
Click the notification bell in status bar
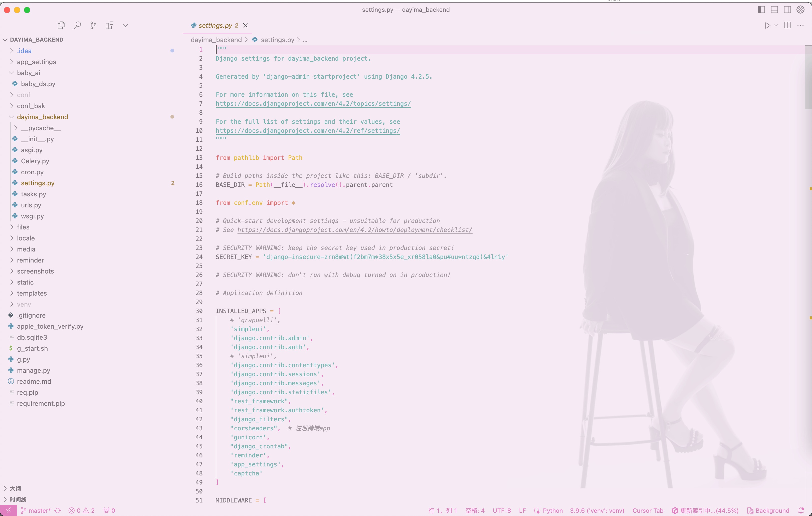click(801, 510)
